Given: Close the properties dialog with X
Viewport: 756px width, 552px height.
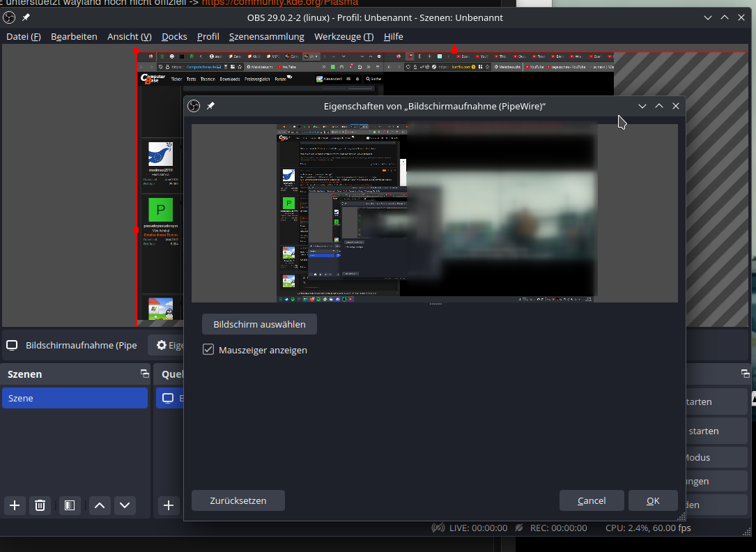Looking at the screenshot, I should click(x=676, y=106).
